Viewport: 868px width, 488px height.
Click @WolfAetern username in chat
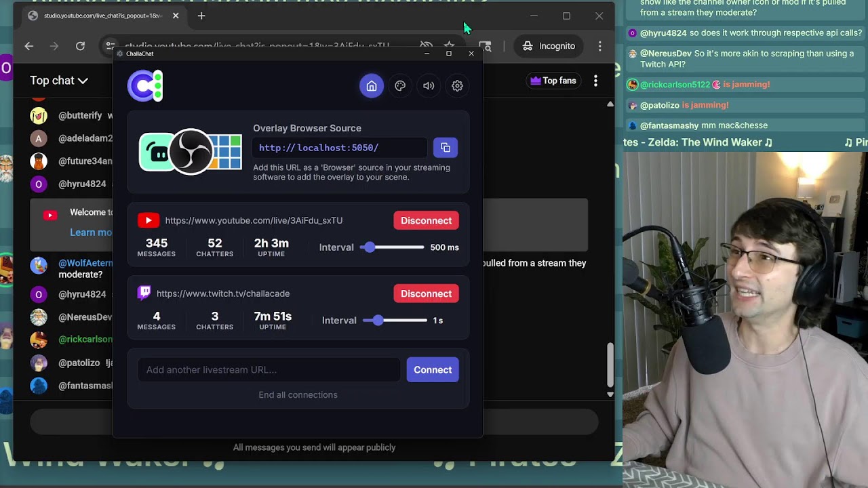click(x=85, y=263)
